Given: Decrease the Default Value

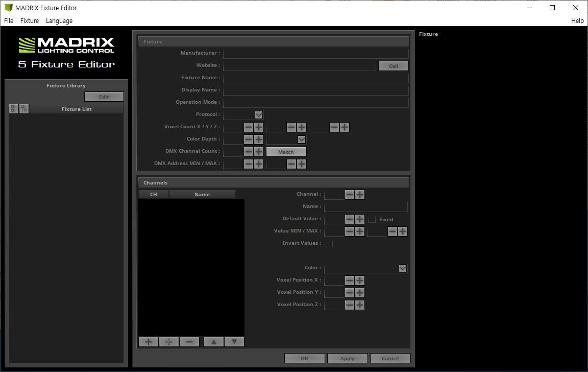Looking at the screenshot, I should click(x=350, y=219).
